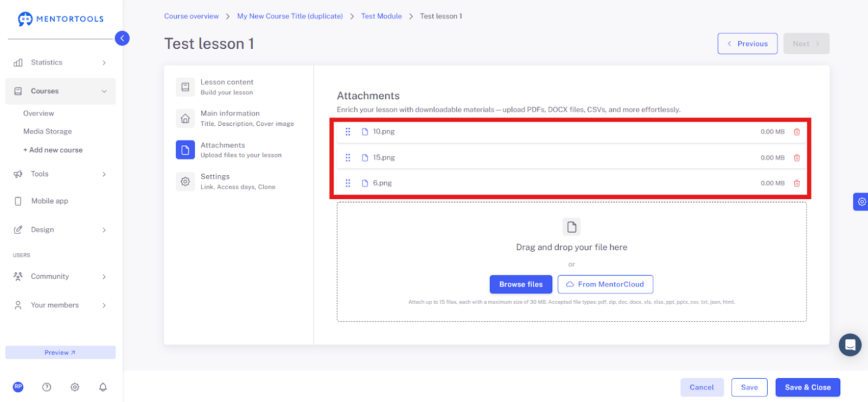The height and width of the screenshot is (402, 868).
Task: Switch to Settings section with Link, Access days
Action: pyautogui.click(x=238, y=182)
